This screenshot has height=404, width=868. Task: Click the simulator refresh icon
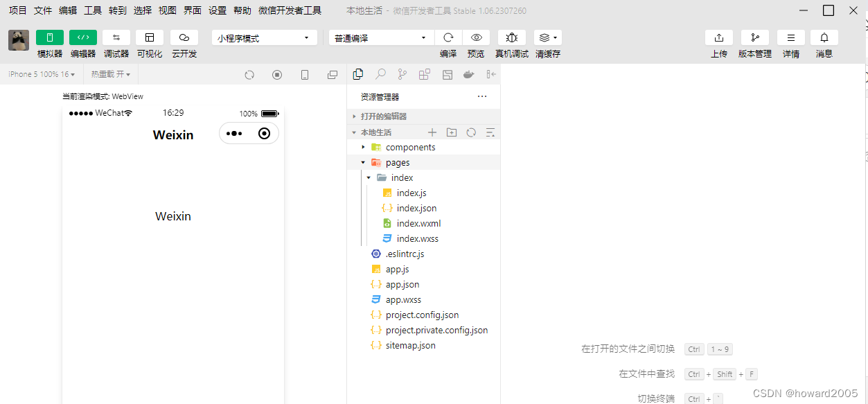[x=249, y=75]
